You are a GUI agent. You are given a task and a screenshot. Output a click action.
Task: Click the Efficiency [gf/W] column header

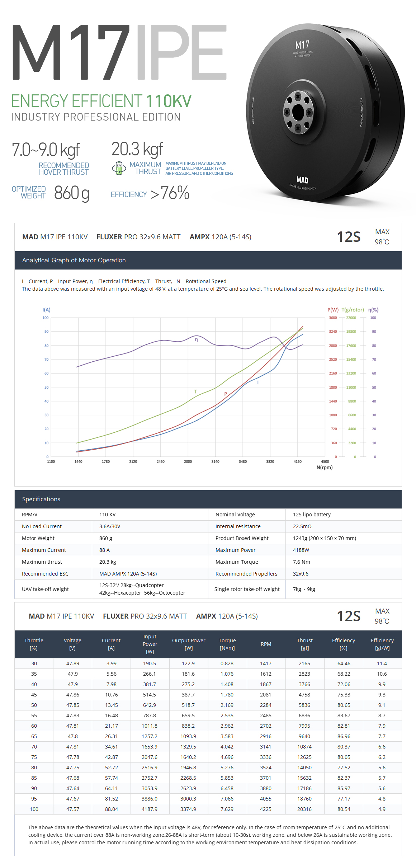[x=382, y=644]
